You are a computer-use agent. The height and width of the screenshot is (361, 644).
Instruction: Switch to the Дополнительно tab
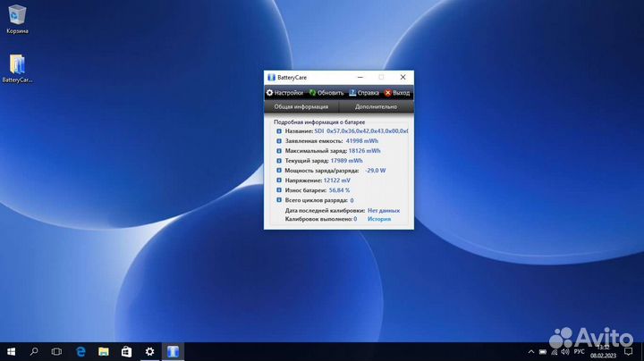(376, 106)
